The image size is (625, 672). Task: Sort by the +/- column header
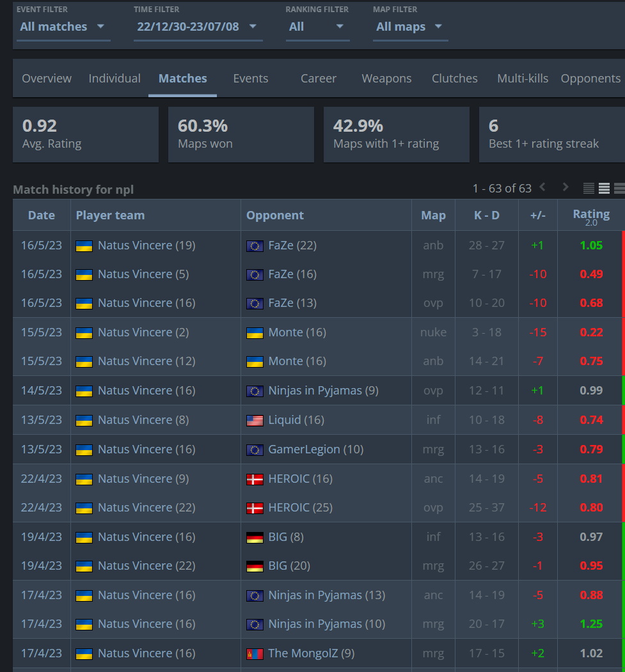click(537, 215)
